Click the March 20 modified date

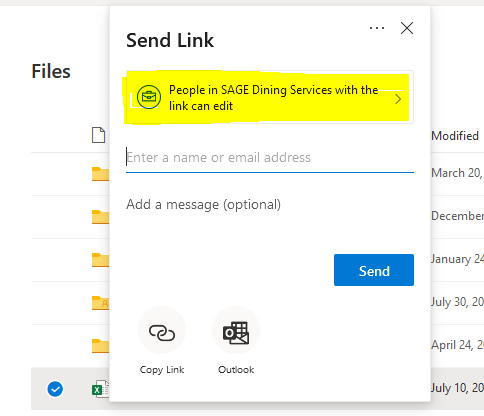(457, 173)
